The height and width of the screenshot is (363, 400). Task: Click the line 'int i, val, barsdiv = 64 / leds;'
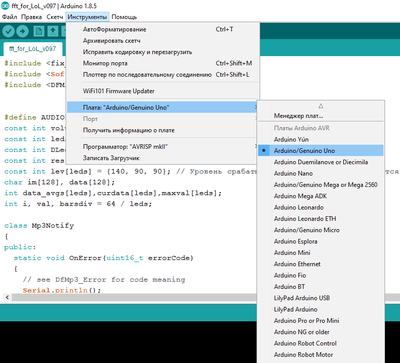[78, 204]
